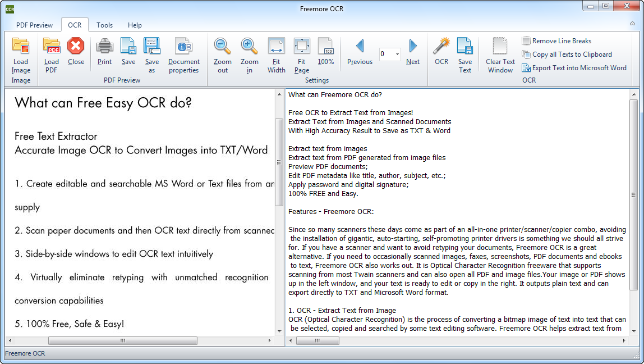Enable Remove Line Breaks
This screenshot has width=644, height=364.
point(556,40)
